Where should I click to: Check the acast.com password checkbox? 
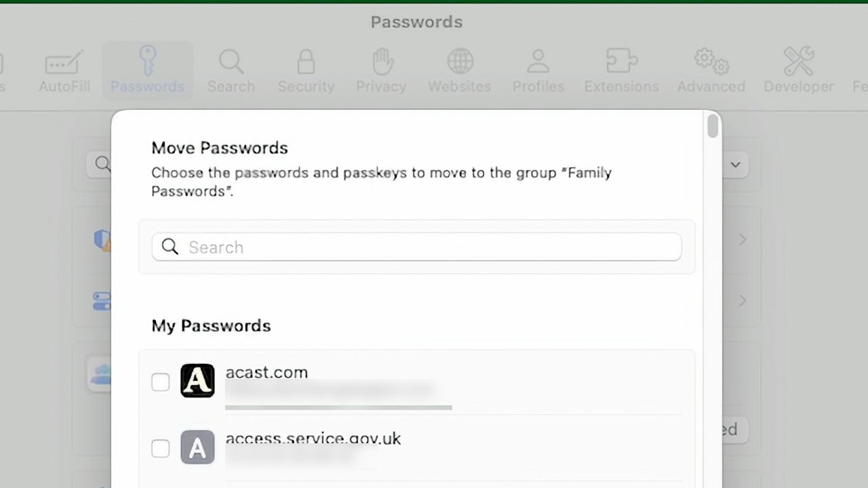pos(161,382)
